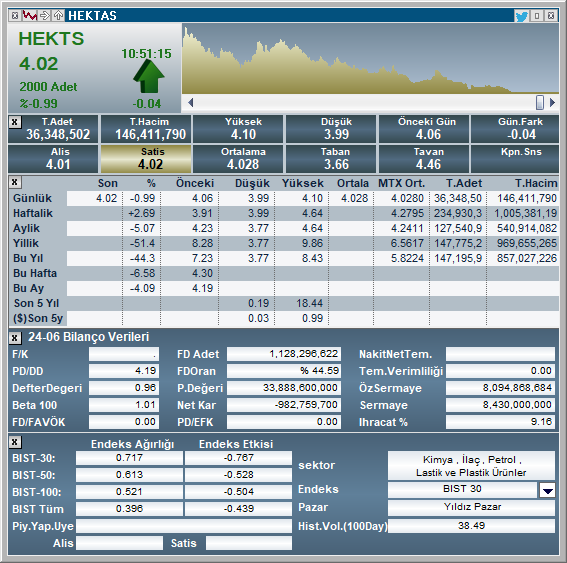This screenshot has height=563, width=567.
Task: Select the highlighted Satis 4.02 tile
Action: tap(146, 159)
